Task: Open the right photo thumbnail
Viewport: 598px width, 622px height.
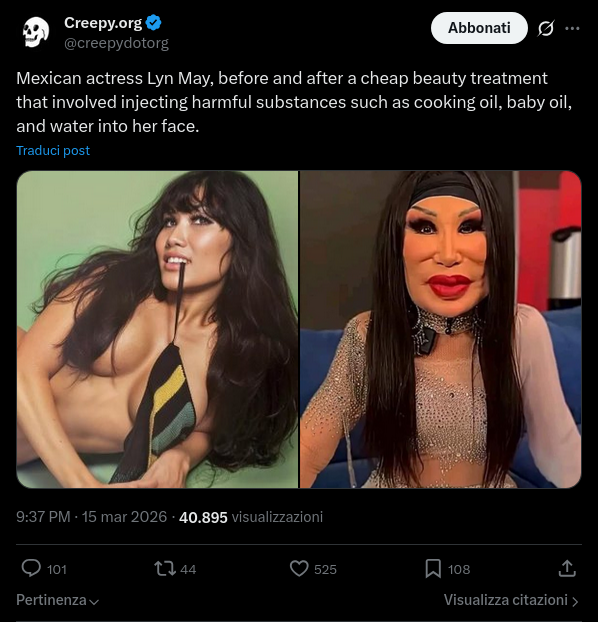Action: pyautogui.click(x=440, y=329)
